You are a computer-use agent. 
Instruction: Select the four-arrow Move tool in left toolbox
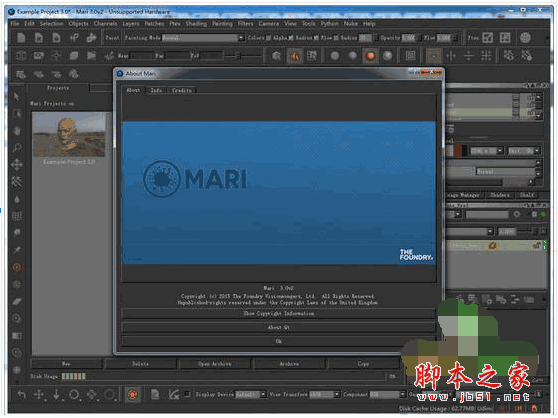point(17,165)
